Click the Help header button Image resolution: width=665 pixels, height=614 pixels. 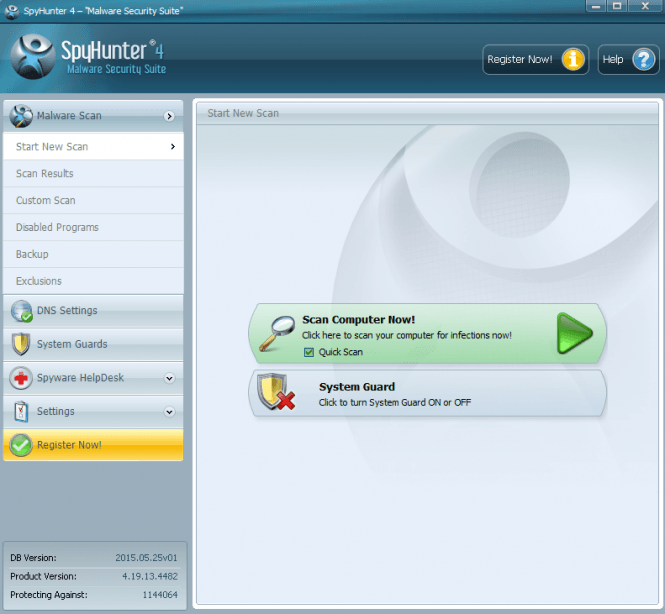coord(629,59)
